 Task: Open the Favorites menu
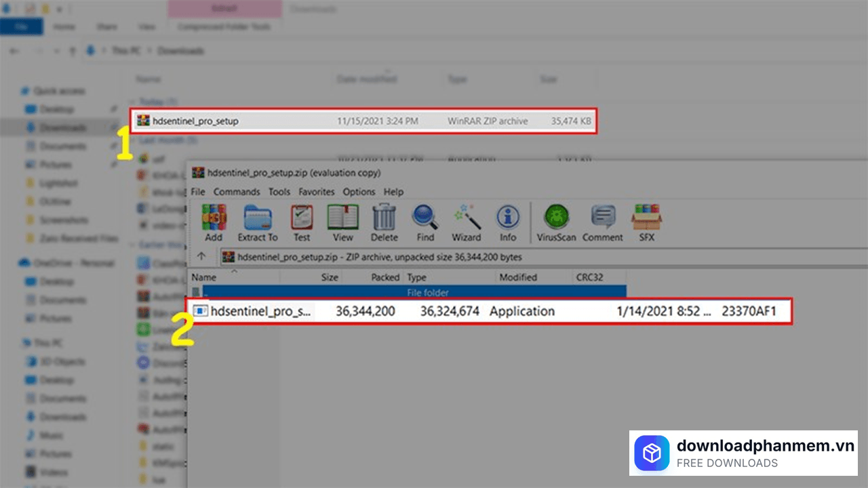point(317,192)
